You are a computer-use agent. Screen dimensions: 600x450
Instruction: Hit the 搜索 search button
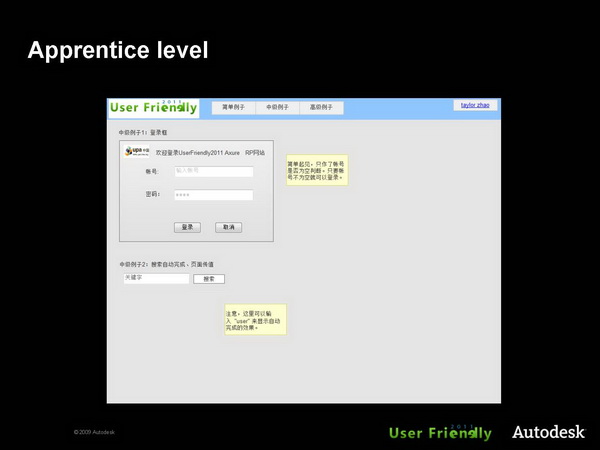209,279
